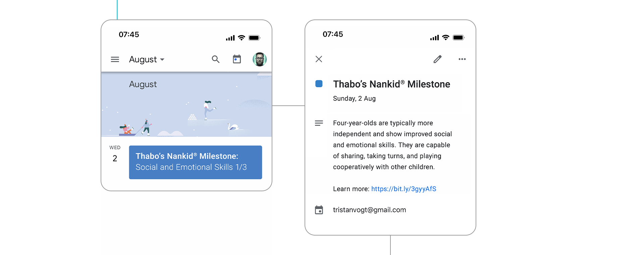Tap the signal bars in left phone
Screen dimensions: 644x255
point(230,38)
